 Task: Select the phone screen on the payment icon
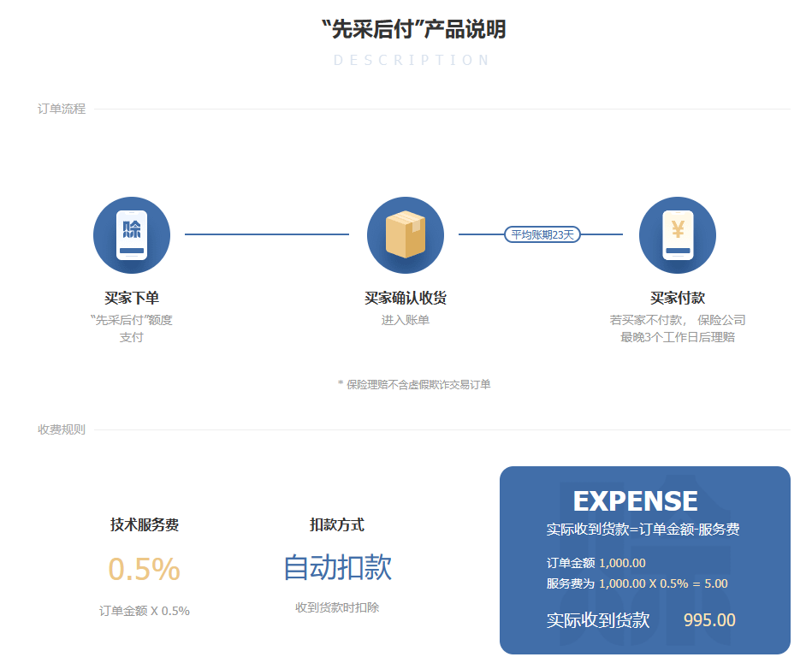[x=677, y=233]
